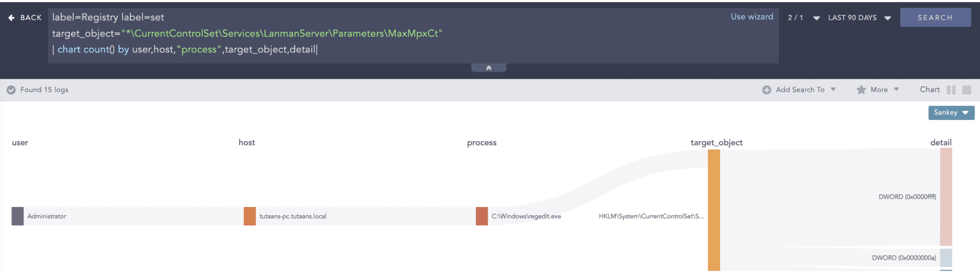Select the tutaans-pc.tutaans.local host node
The width and height of the screenshot is (980, 273).
[x=250, y=216]
